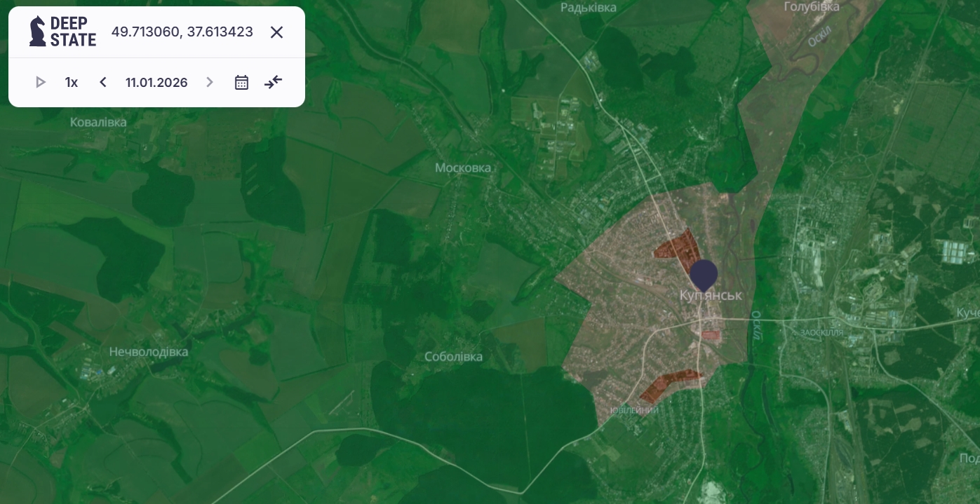Screen dimensions: 980x504
Task: Click the red zone above Ювілейний
Action: click(668, 383)
